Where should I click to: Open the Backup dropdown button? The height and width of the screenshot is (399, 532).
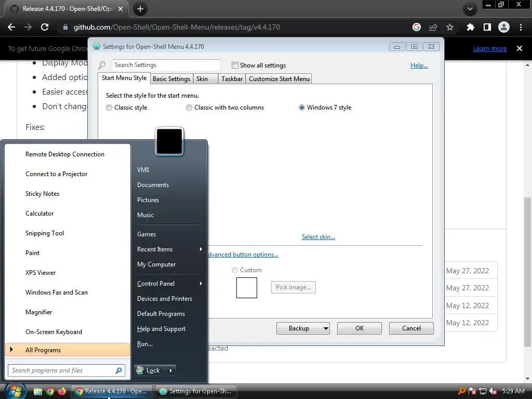coord(303,328)
